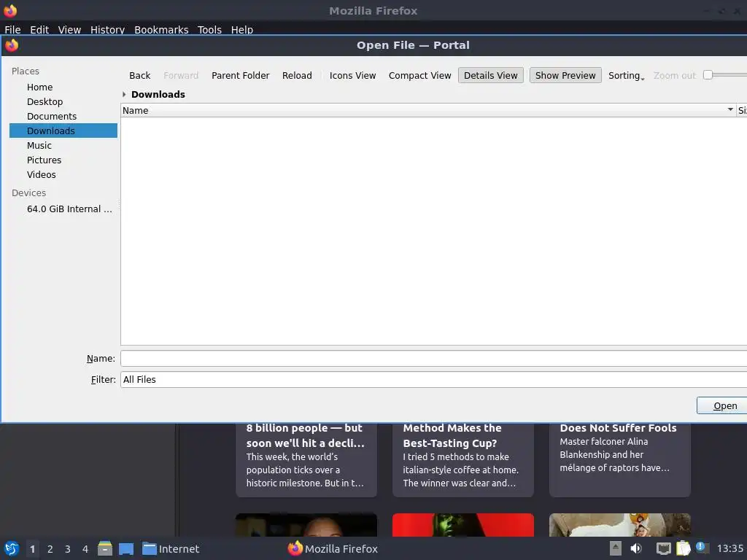Open the View menu
The height and width of the screenshot is (560, 747).
(x=69, y=29)
